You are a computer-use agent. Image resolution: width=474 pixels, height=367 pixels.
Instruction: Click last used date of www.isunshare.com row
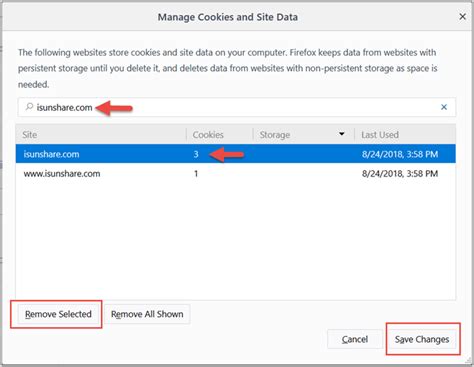tap(400, 173)
